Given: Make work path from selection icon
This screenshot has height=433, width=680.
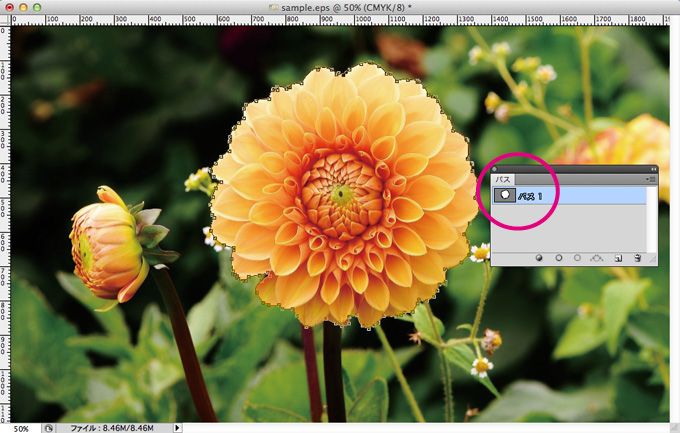Looking at the screenshot, I should (597, 258).
